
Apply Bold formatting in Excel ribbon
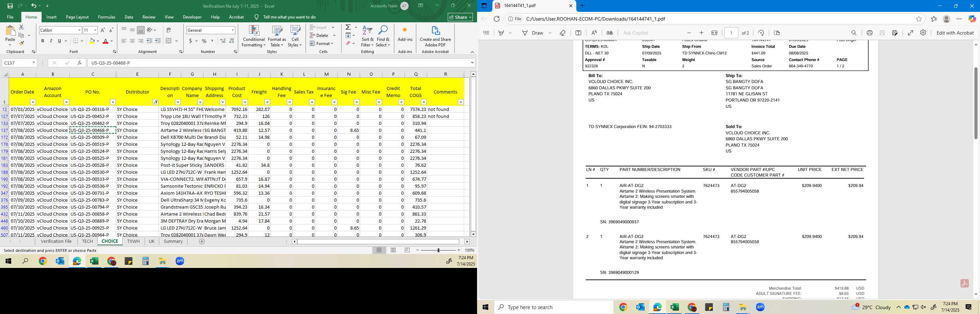pos(43,41)
